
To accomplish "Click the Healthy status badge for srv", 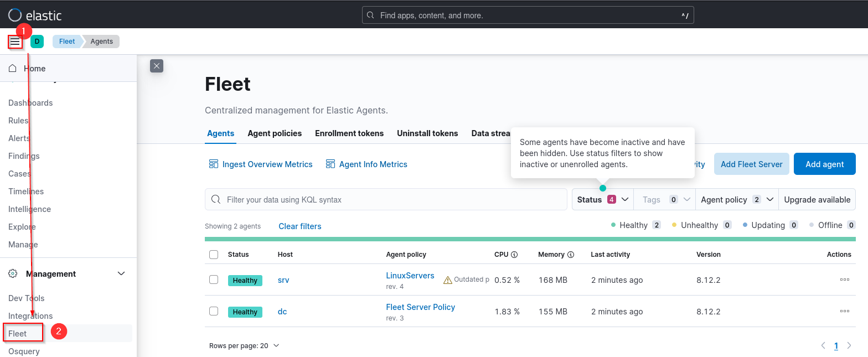I will click(x=245, y=281).
